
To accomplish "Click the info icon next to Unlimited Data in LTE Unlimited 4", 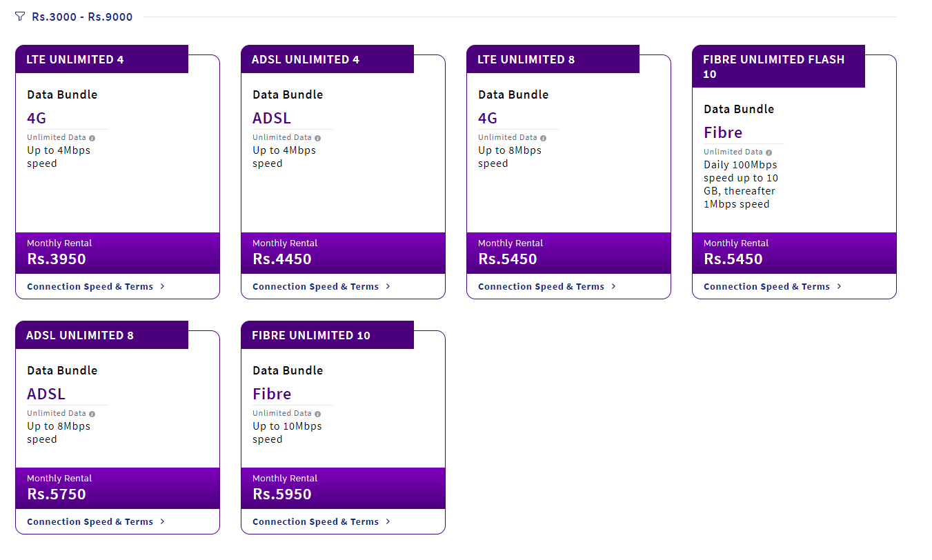I will [92, 138].
